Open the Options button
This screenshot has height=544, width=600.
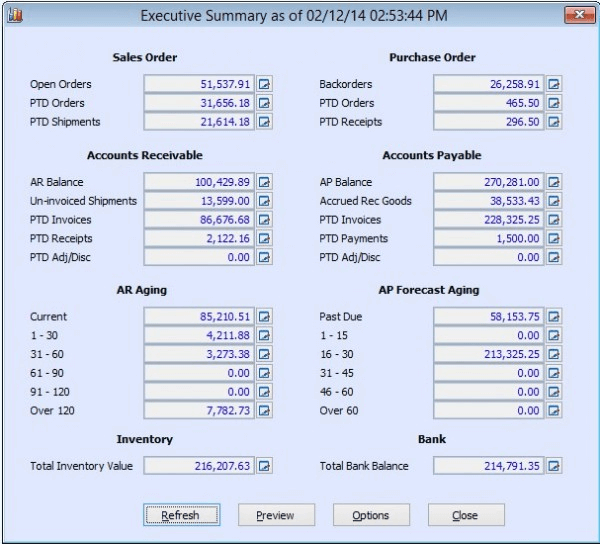tap(371, 515)
